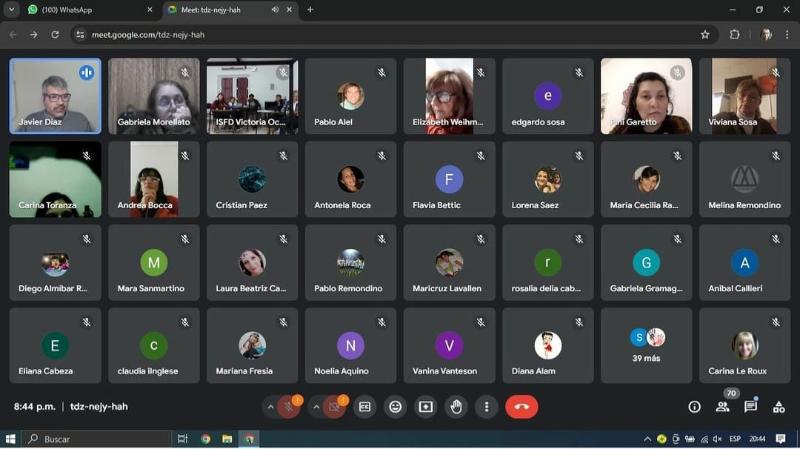
Task: Click Javier Diaz's video tile
Action: click(x=55, y=96)
